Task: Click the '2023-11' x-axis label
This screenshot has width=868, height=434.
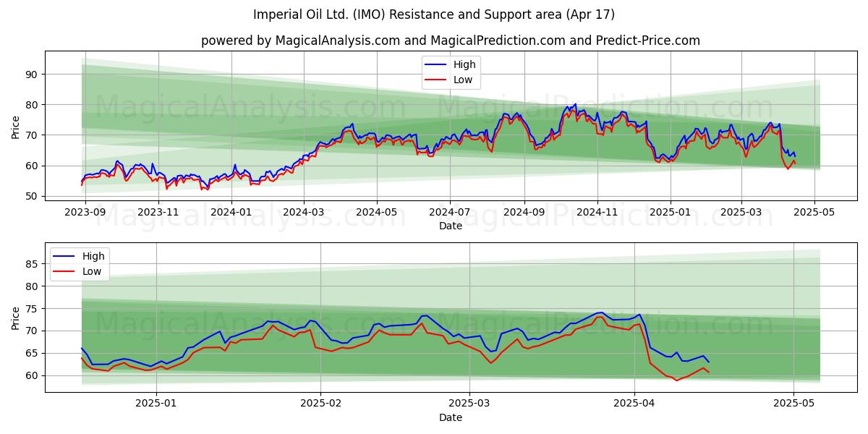Action: (x=158, y=213)
